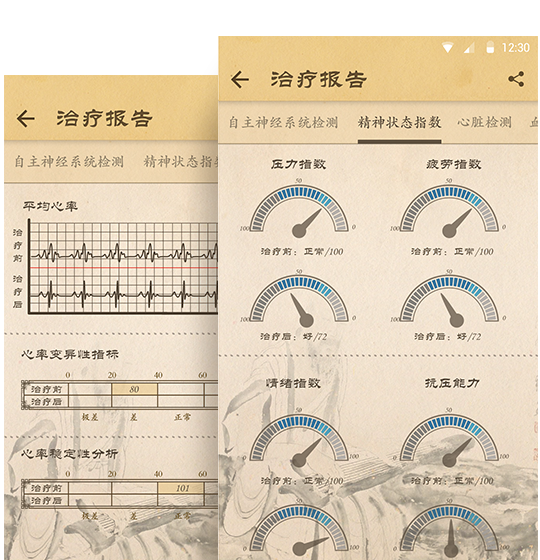
Task: Select the 自主神经系统检测 tab on the left screen
Action: [x=69, y=161]
